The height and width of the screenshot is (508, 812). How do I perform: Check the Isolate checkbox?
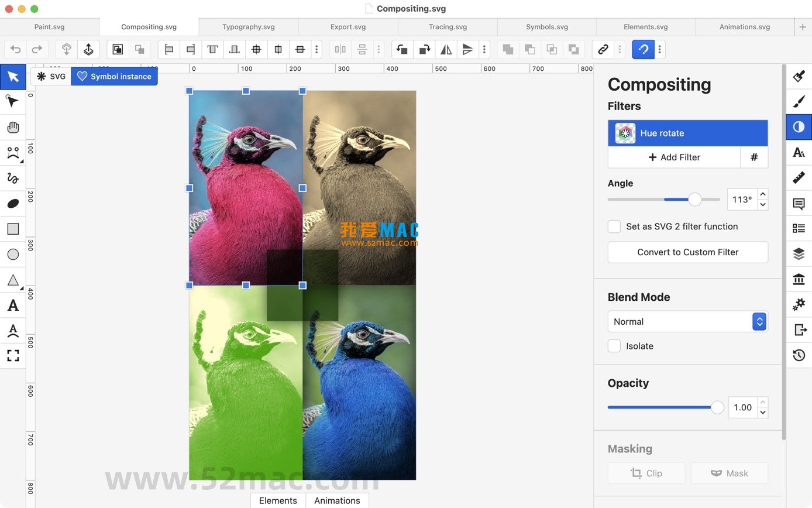(614, 346)
